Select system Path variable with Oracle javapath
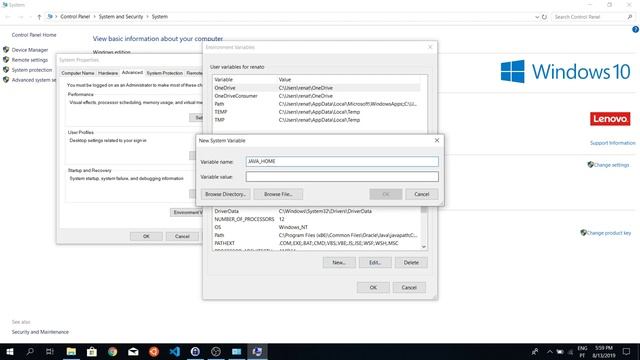This screenshot has width=640, height=360. pyautogui.click(x=317, y=235)
